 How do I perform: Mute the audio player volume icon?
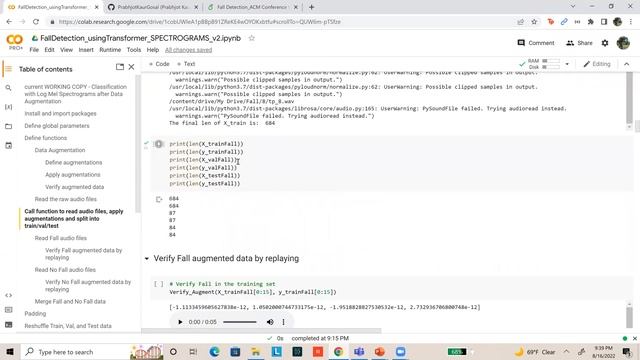[270, 322]
